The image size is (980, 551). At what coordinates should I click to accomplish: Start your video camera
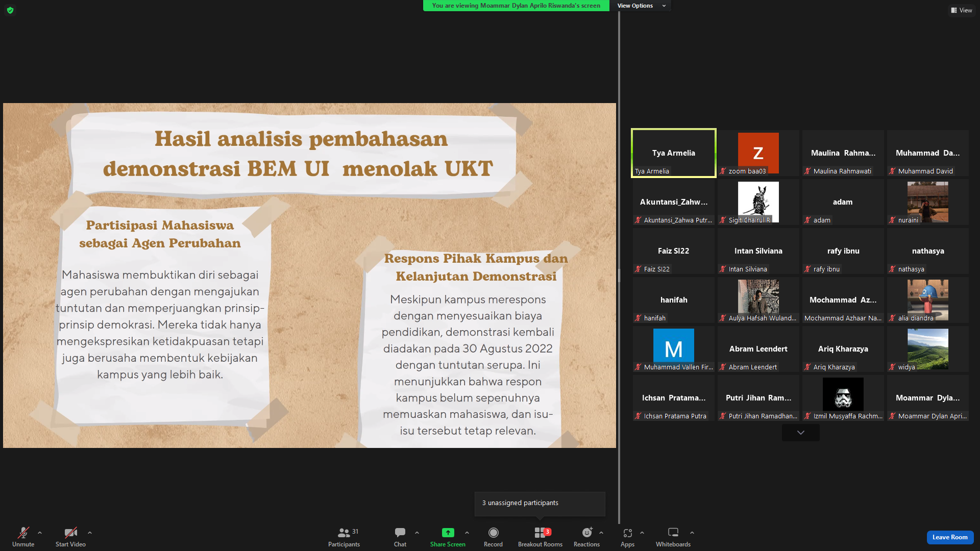click(70, 536)
